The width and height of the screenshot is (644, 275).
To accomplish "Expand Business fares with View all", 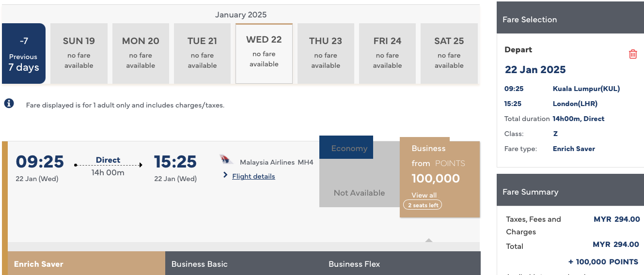I will coord(424,195).
